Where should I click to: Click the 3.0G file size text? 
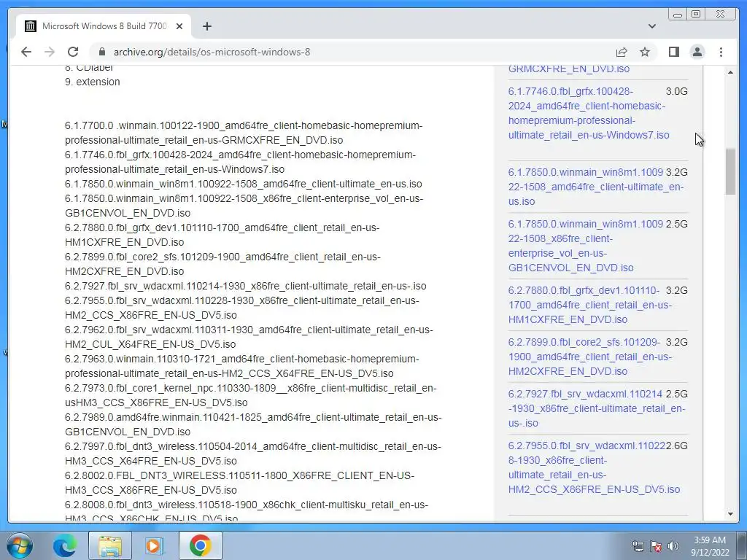(676, 91)
